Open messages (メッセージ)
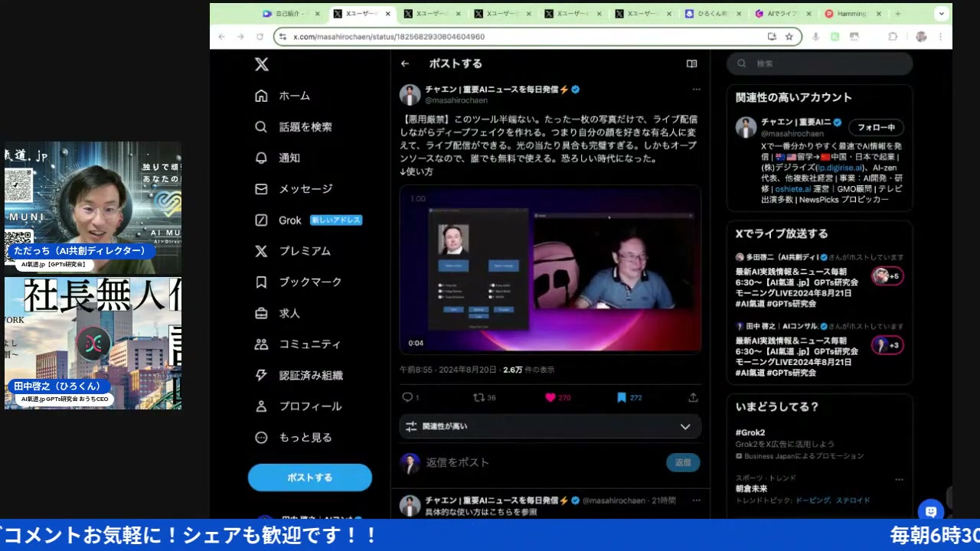 (294, 189)
